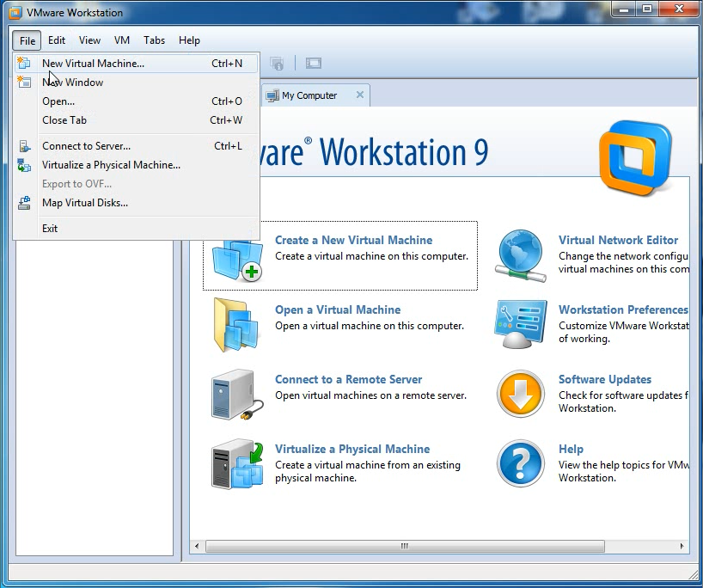Click the Software Updates link
Screen dimensions: 703x588
tap(605, 379)
